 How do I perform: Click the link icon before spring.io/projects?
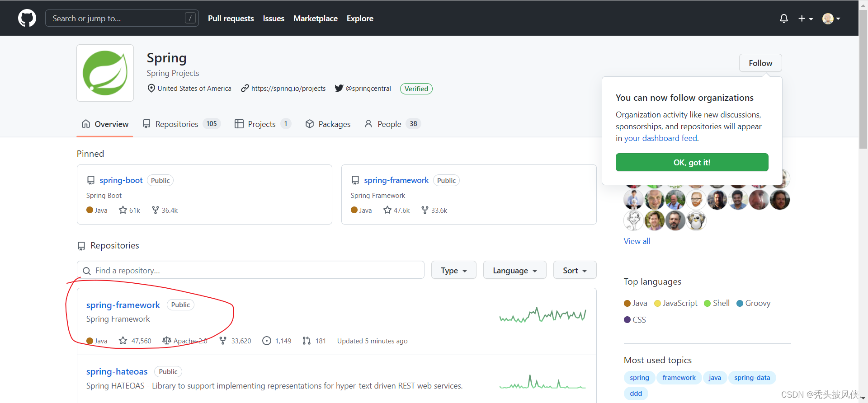[245, 88]
